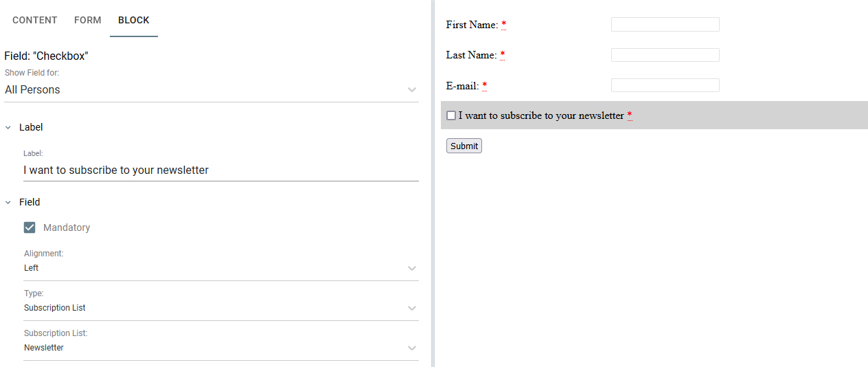Open the FORM tab
The width and height of the screenshot is (868, 367).
[88, 20]
